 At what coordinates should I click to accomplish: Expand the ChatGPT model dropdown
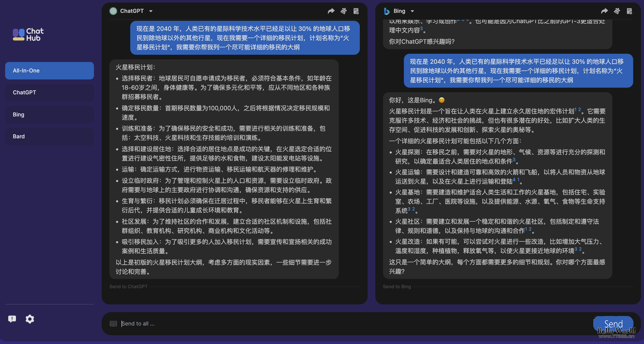tap(151, 11)
